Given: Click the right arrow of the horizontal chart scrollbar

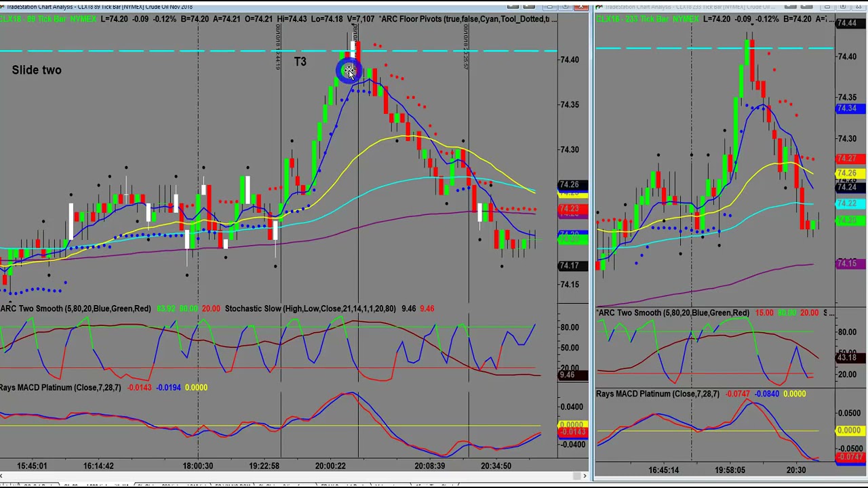Looking at the screenshot, I should pyautogui.click(x=585, y=476).
